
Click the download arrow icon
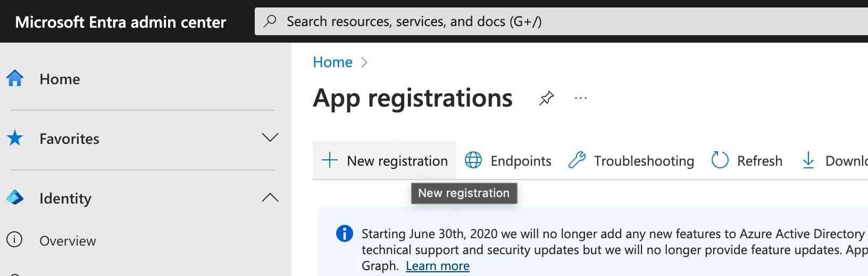pyautogui.click(x=808, y=160)
